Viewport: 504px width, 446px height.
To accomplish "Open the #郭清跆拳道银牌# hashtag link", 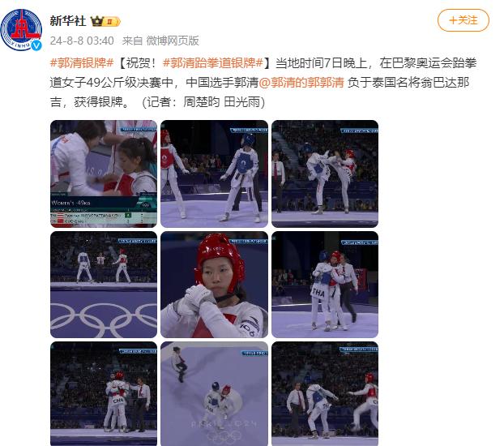I will click(213, 62).
